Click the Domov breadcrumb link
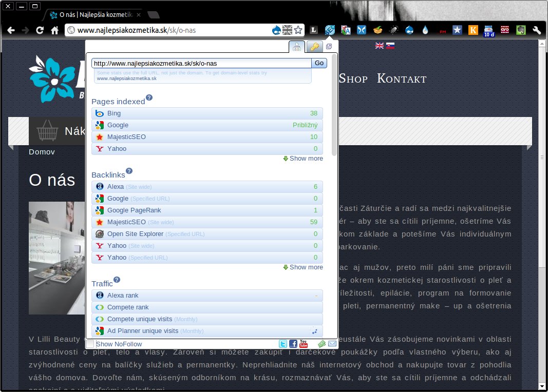 click(42, 152)
